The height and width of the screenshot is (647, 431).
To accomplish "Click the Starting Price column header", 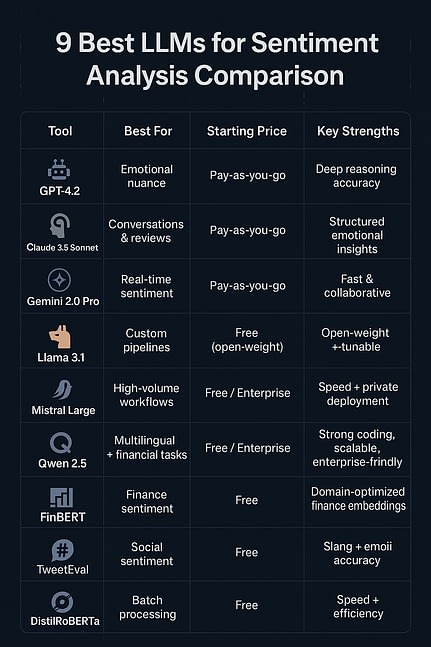I will tap(247, 131).
